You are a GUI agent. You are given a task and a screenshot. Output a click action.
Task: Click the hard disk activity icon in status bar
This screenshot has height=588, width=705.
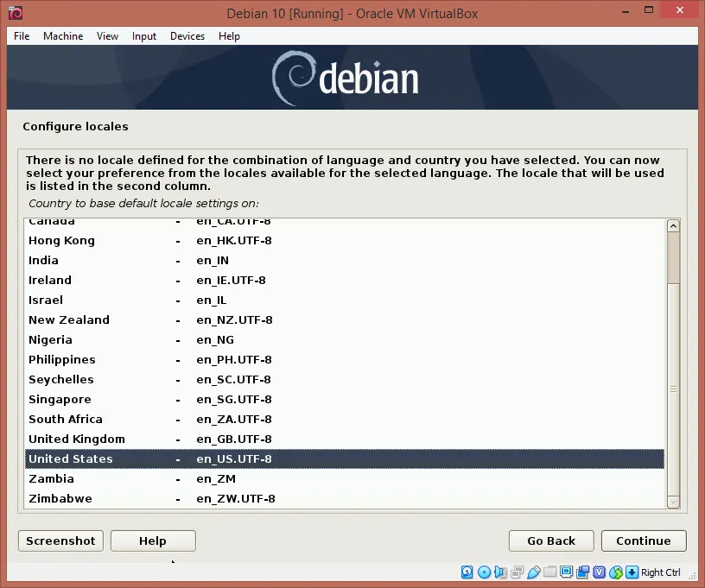tap(467, 572)
